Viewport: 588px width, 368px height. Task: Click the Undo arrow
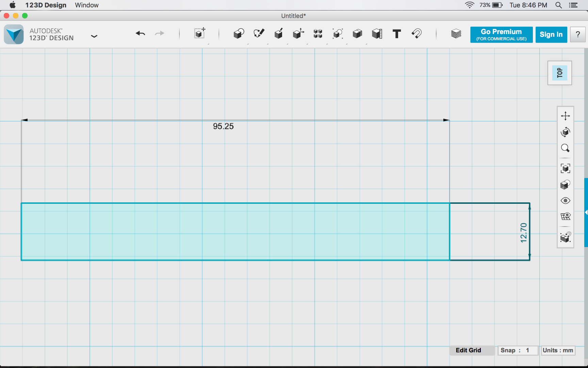tap(140, 33)
